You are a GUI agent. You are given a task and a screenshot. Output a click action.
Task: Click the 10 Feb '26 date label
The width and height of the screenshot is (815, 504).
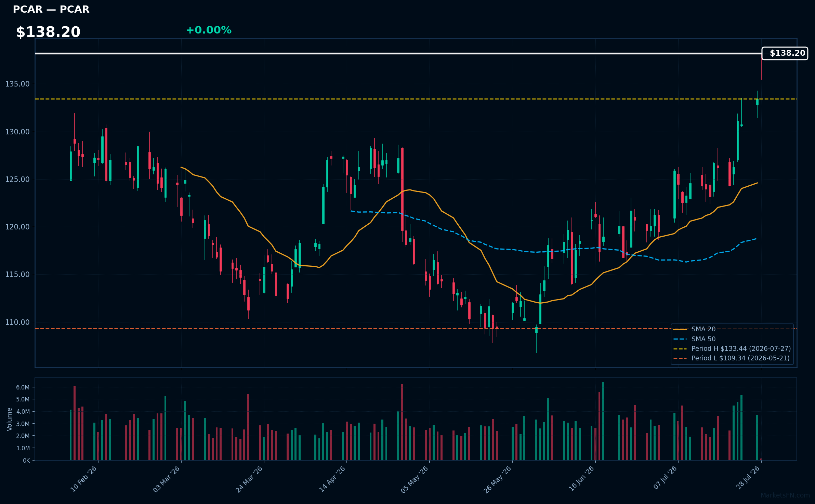click(x=83, y=479)
